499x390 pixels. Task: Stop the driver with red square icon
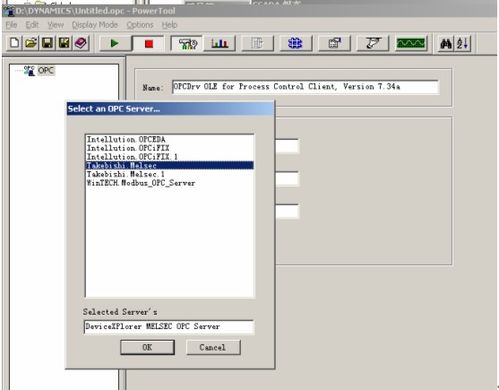point(149,44)
